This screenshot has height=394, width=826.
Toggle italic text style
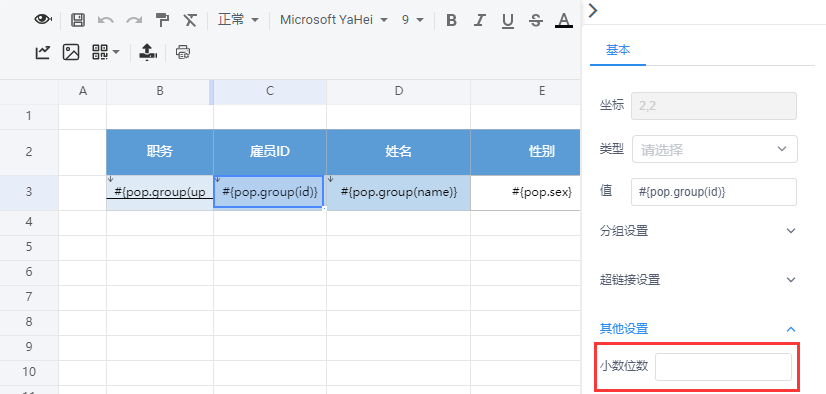point(479,20)
